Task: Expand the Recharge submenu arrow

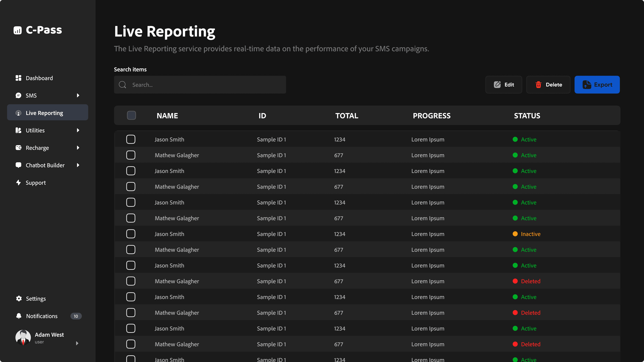Action: pyautogui.click(x=78, y=148)
